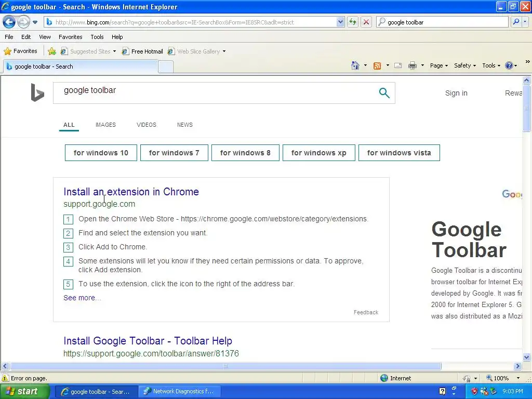
Task: Open the Tools menu in menu bar
Action: pos(97,37)
